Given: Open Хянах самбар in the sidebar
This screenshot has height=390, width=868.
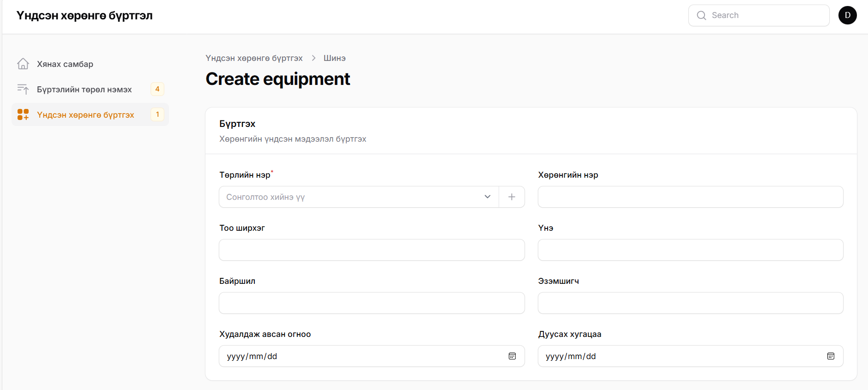Looking at the screenshot, I should click(x=65, y=64).
